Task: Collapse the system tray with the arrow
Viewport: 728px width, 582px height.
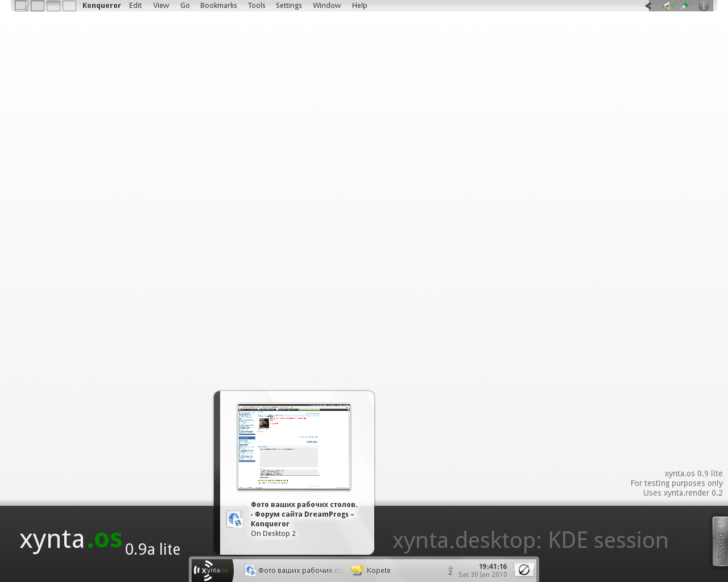Action: click(x=648, y=6)
